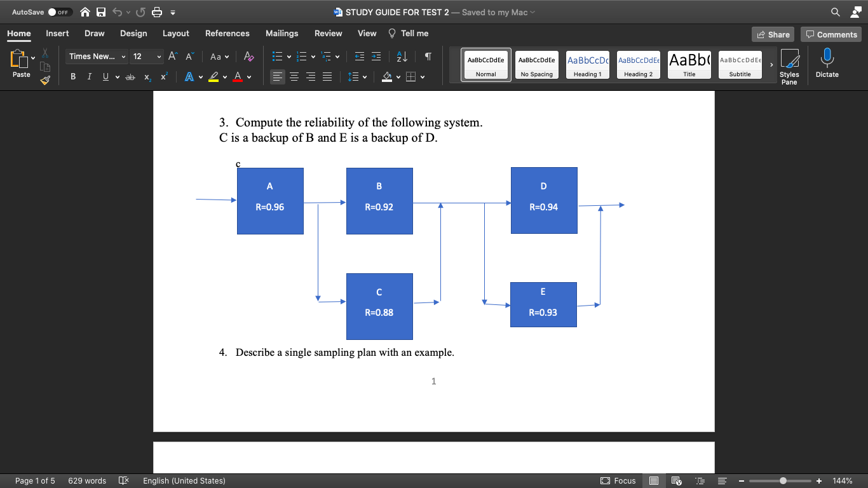Toggle Italic formatting
Screen dimensions: 868x488
[x=89, y=77]
